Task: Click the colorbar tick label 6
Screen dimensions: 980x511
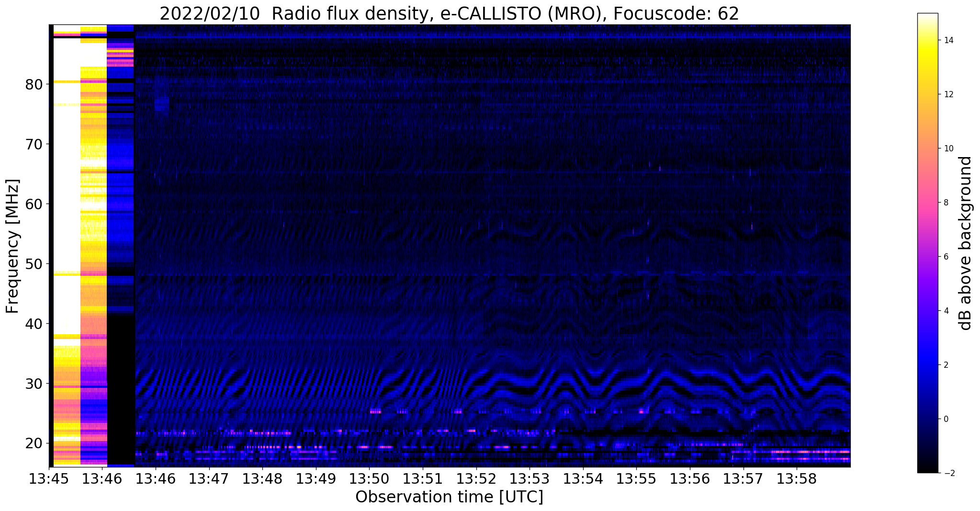Action: coord(945,257)
